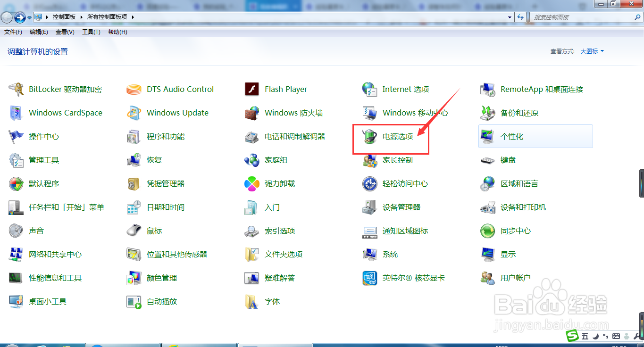Open the Windows CardSpace icon
Image resolution: width=644 pixels, height=347 pixels.
pyautogui.click(x=16, y=113)
